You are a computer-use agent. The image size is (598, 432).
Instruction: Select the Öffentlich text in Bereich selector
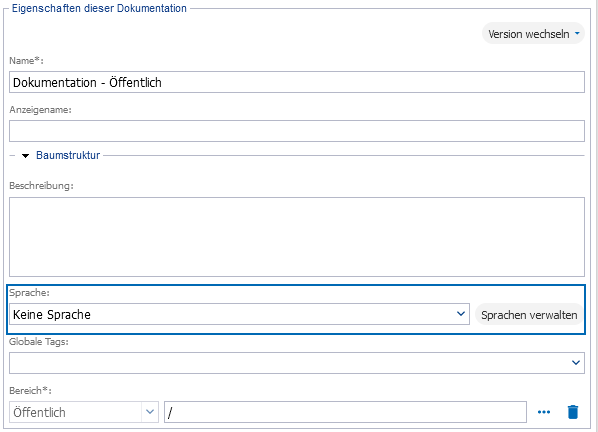tap(39, 412)
